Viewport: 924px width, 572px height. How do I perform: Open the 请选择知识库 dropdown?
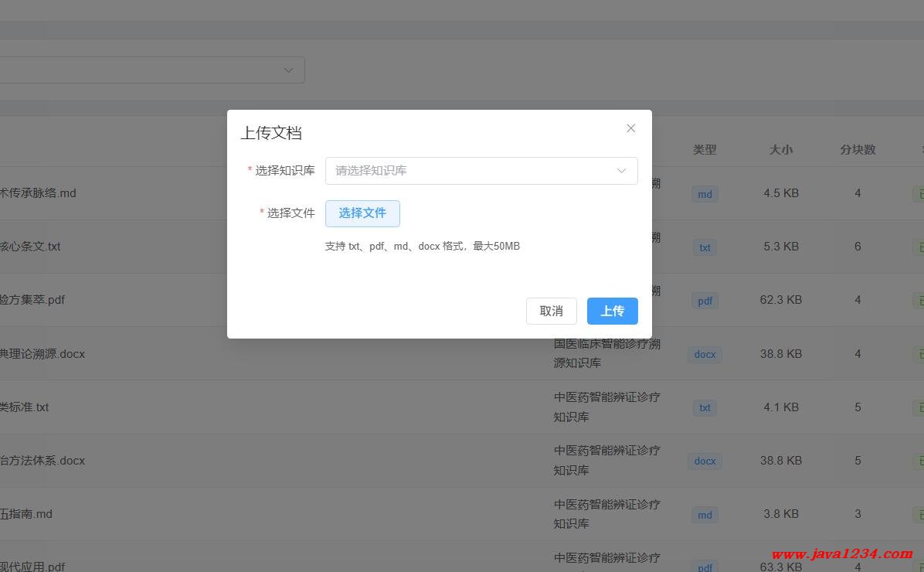point(471,171)
